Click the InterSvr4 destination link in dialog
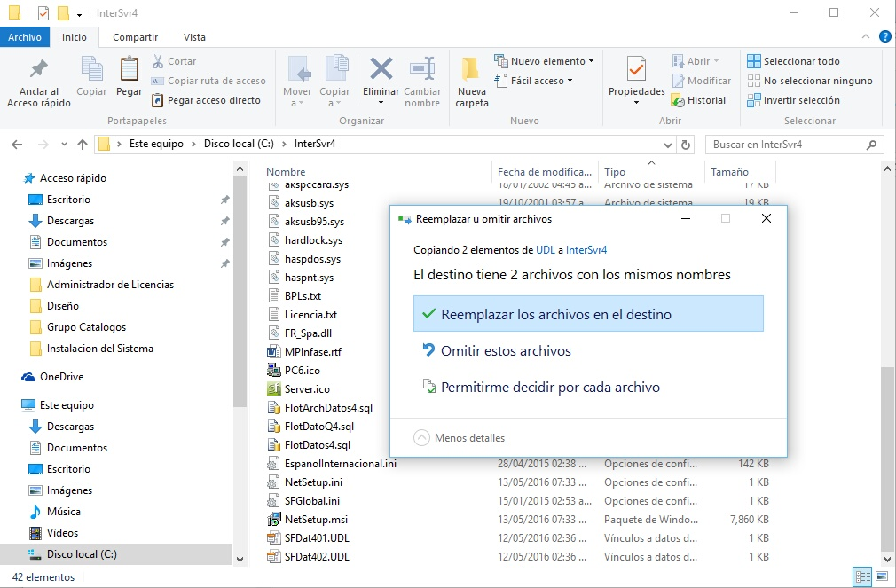 (x=586, y=250)
